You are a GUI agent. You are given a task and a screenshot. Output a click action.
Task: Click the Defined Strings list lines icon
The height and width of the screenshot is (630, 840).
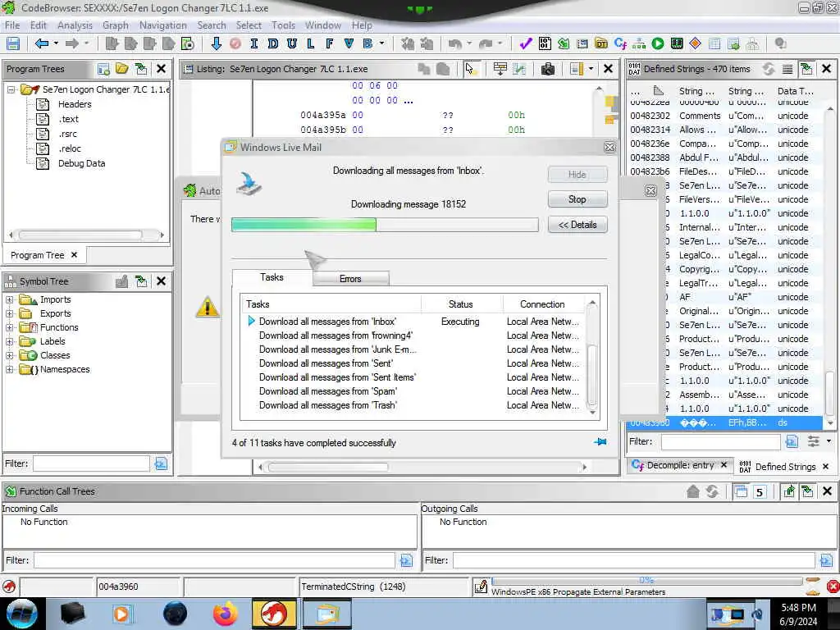[787, 69]
